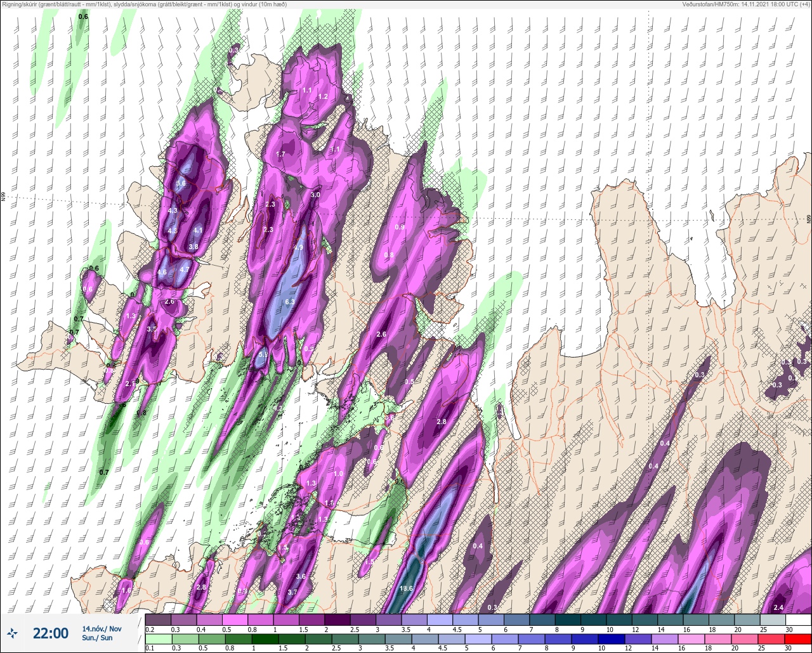Click the 4.1 precipitation value on the map
Image resolution: width=812 pixels, height=653 pixels.
[198, 231]
